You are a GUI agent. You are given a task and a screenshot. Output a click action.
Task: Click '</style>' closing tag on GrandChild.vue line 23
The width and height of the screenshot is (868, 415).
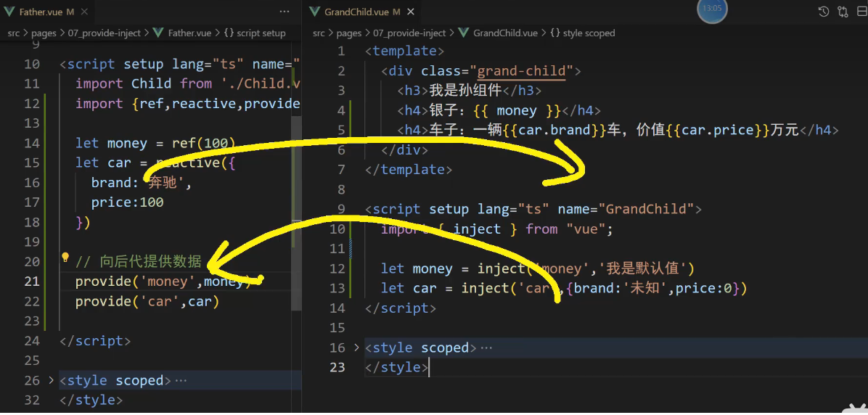tap(397, 367)
